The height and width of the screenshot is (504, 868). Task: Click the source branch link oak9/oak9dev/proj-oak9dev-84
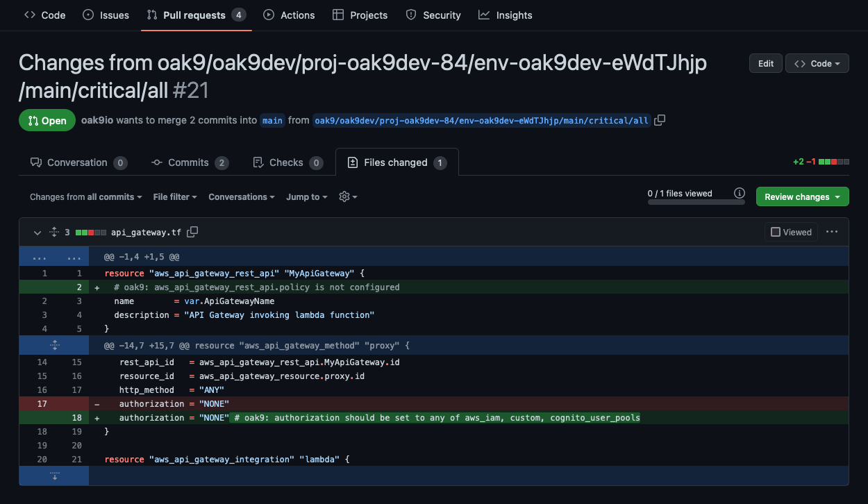[482, 120]
